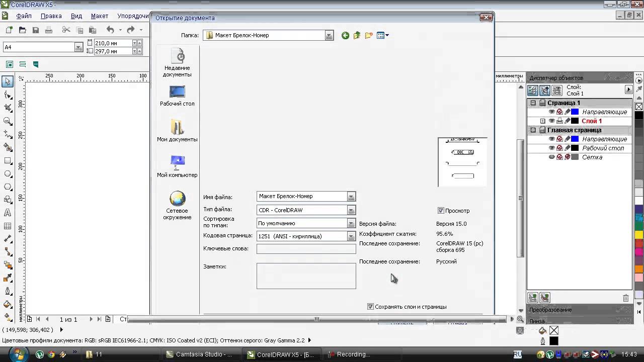Screen dimensions: 644x362
Task: Go back using green arrow in dialog
Action: [x=345, y=35]
